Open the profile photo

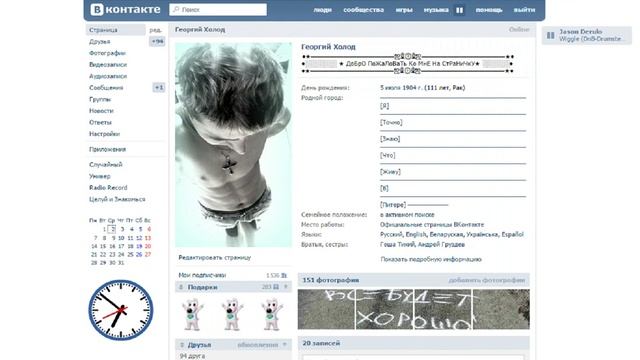click(233, 145)
